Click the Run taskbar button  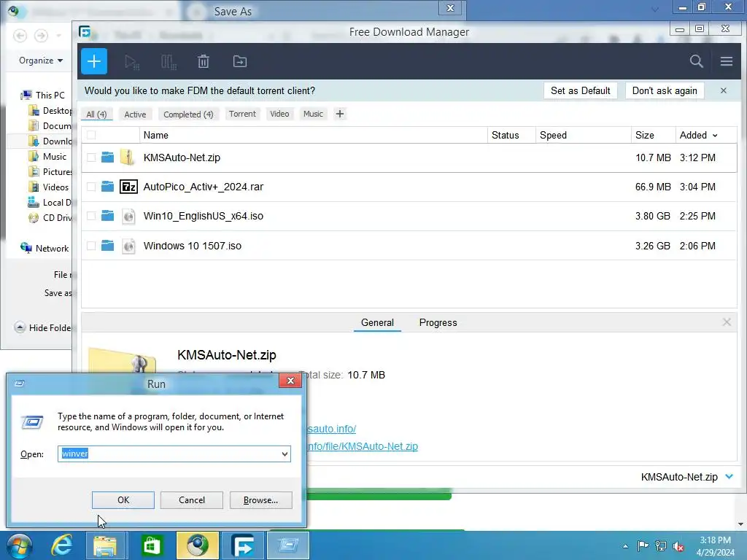click(288, 545)
